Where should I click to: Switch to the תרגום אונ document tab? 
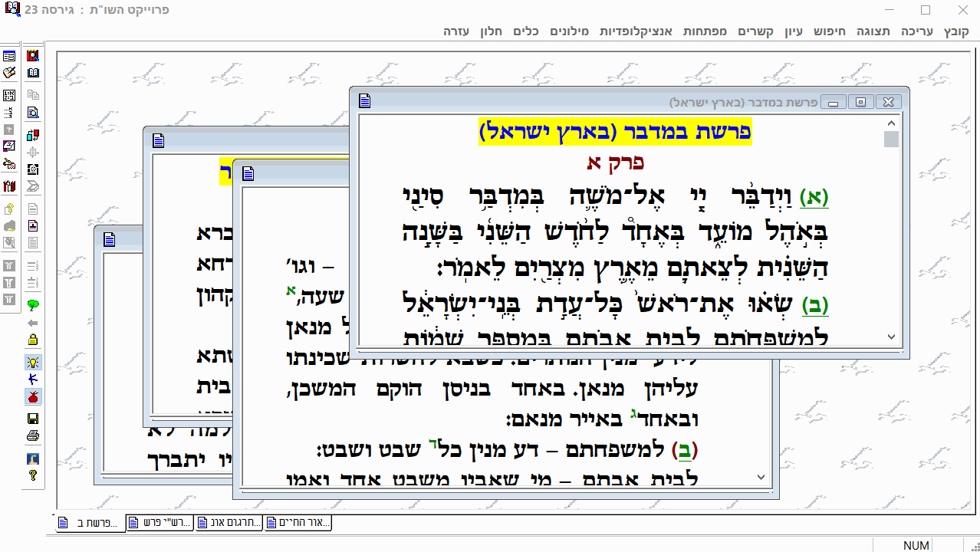click(x=229, y=523)
